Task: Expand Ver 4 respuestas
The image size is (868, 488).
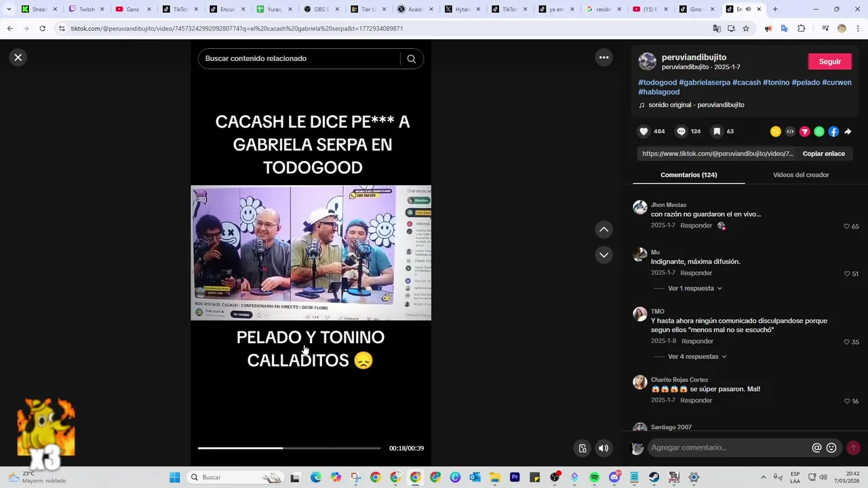Action: tap(697, 357)
